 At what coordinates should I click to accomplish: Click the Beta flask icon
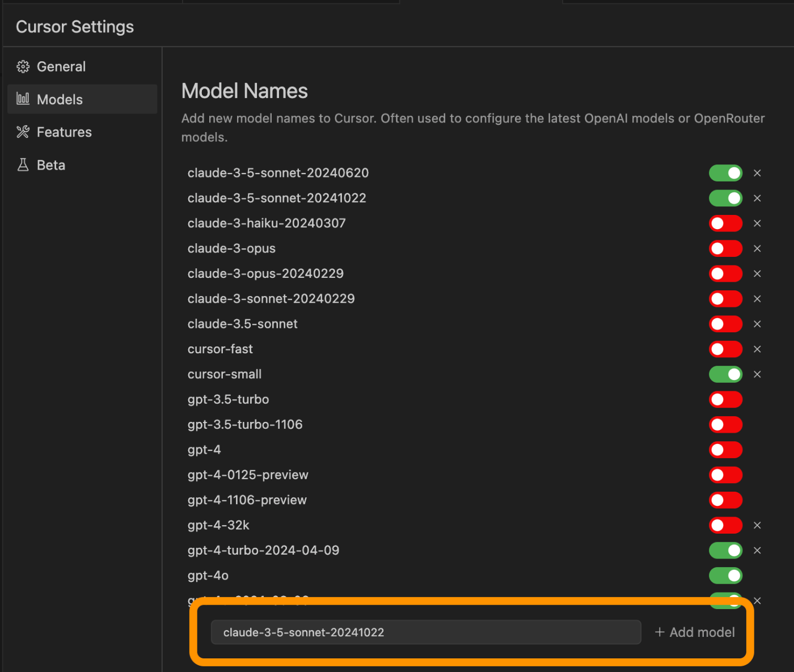click(23, 165)
